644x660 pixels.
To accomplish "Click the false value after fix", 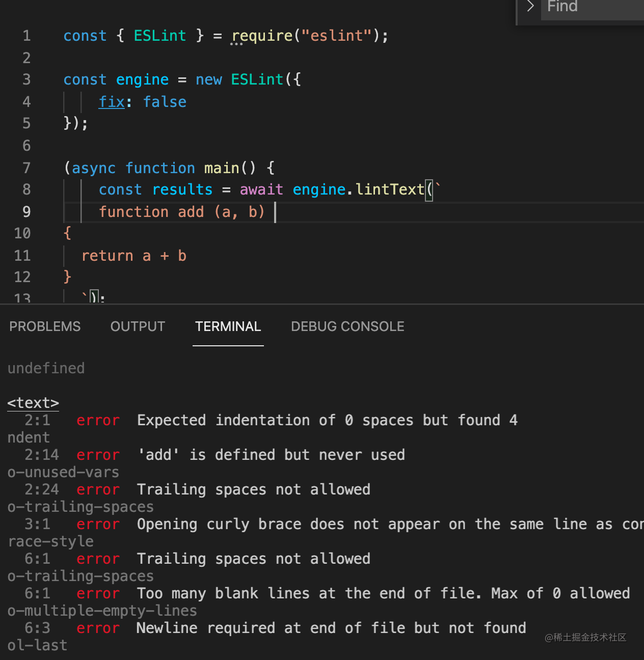I will (165, 102).
